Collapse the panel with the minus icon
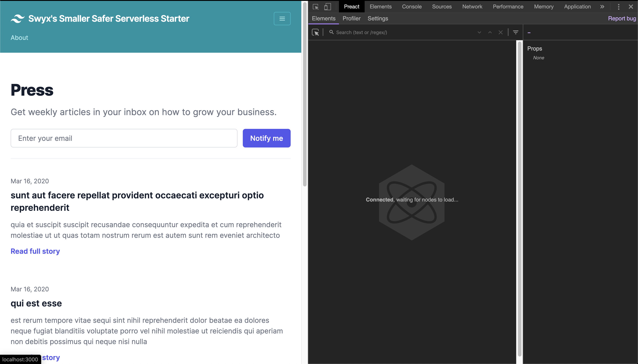 (x=529, y=32)
